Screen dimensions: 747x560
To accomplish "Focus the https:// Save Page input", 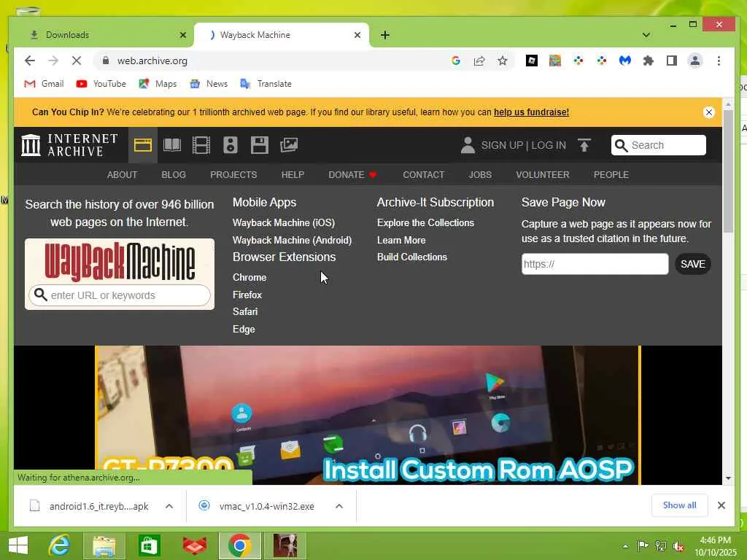I will [595, 264].
